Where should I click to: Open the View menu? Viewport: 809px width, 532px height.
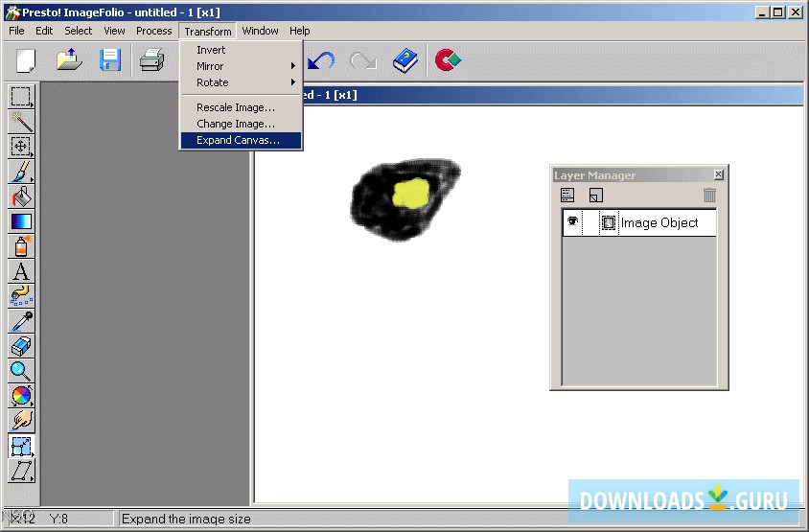point(114,31)
